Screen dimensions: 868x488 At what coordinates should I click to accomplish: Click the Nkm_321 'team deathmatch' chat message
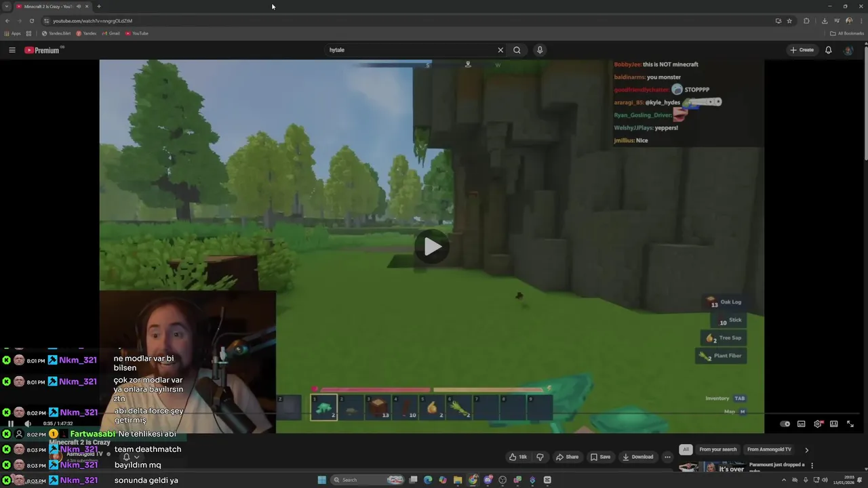tap(147, 449)
